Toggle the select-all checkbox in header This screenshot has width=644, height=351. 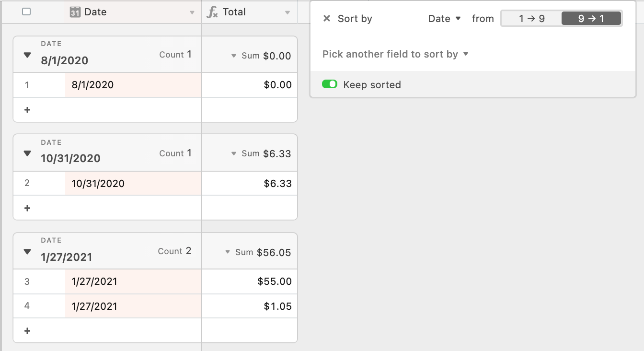(26, 12)
